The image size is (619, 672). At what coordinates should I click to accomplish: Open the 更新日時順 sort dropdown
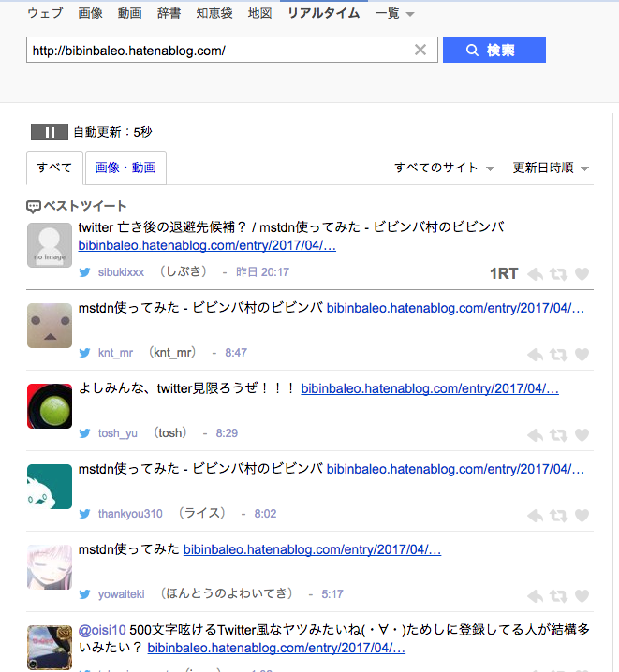click(551, 168)
